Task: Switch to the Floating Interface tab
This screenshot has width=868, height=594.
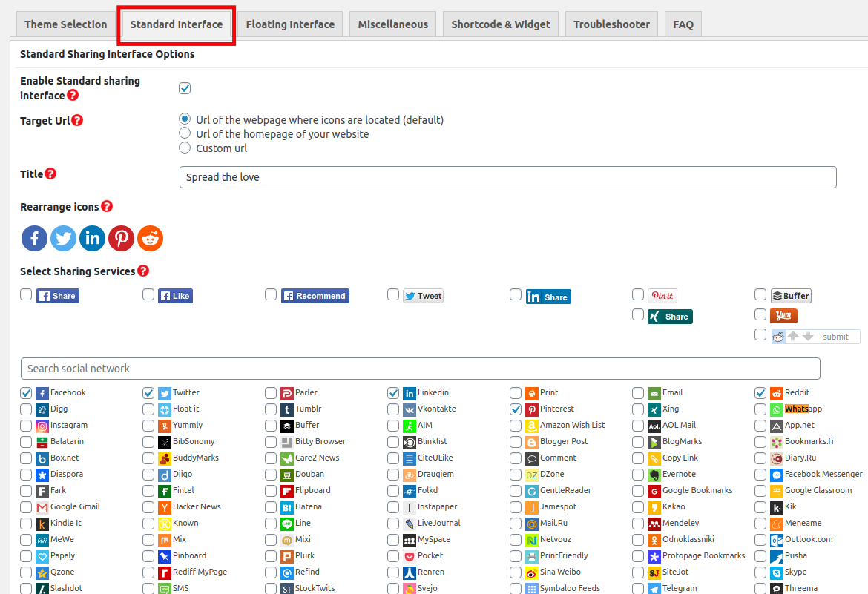Action: [x=291, y=24]
